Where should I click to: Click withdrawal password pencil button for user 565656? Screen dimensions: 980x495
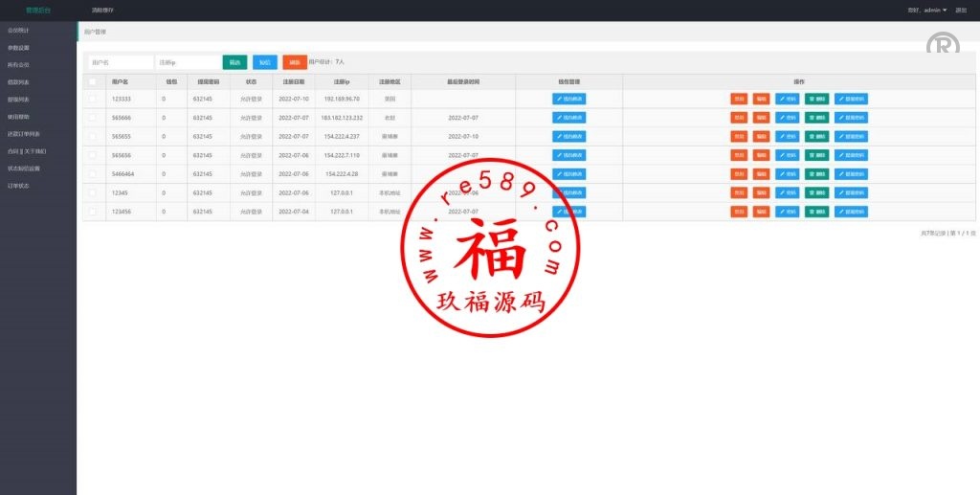click(851, 155)
